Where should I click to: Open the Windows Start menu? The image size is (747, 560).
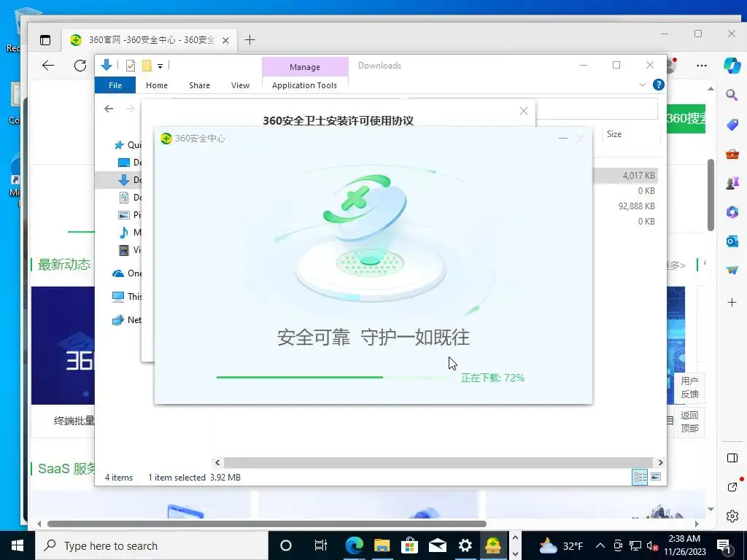(18, 545)
